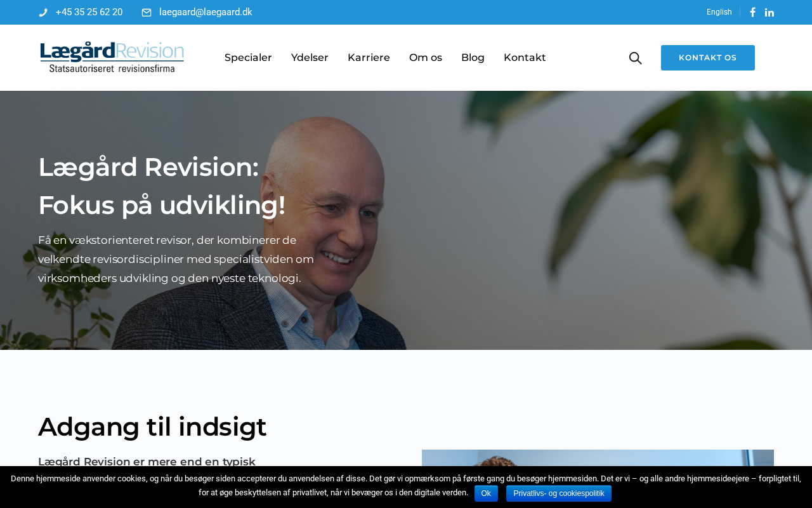
Task: Open the search magnifier icon
Action: tap(635, 58)
